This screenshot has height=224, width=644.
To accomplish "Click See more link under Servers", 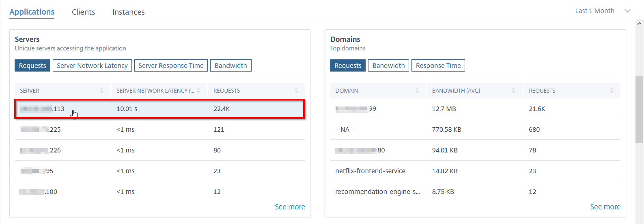I will (x=290, y=207).
